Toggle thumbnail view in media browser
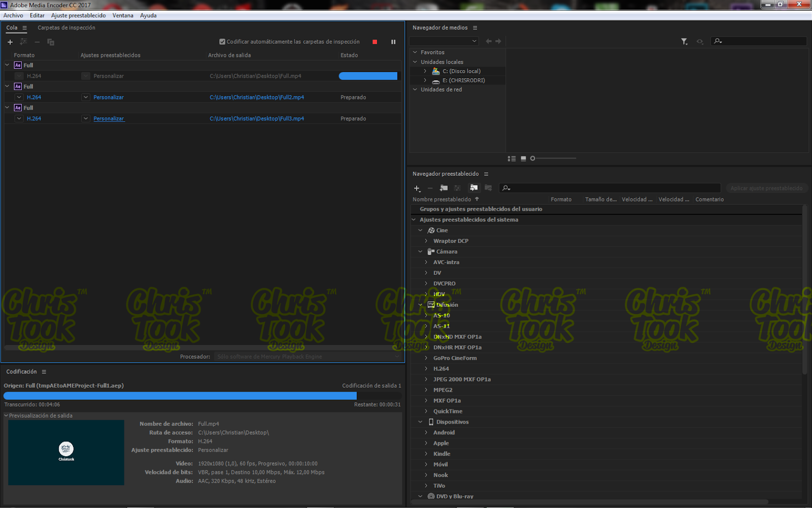812x508 pixels. pos(523,158)
